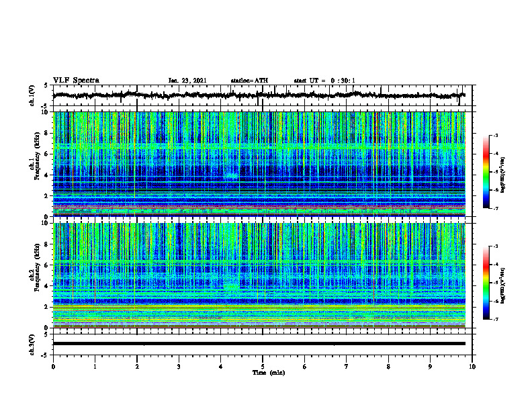Viewport: 532px width, 411px height.
Task: Click the ch.1 voltage waveform trace
Action: pyautogui.click(x=259, y=95)
